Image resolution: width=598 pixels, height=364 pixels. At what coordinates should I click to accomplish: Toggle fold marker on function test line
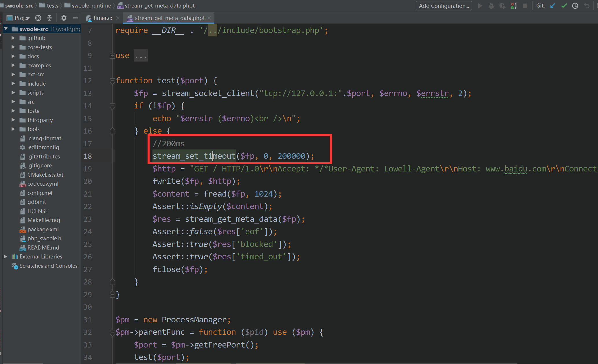113,81
